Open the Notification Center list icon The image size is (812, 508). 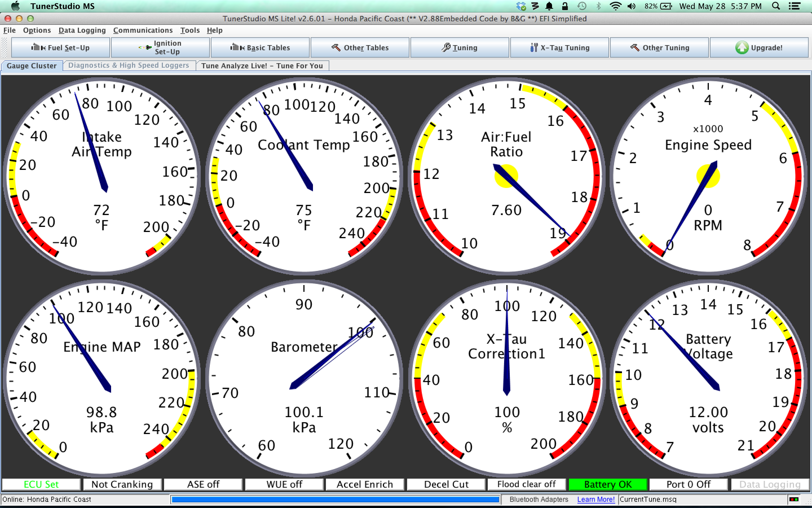click(795, 6)
